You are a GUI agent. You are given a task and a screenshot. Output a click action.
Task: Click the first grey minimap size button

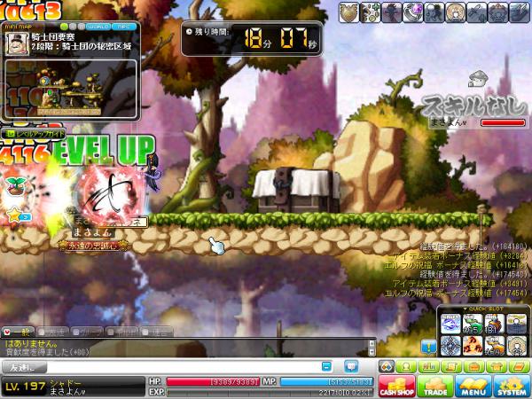point(73,27)
